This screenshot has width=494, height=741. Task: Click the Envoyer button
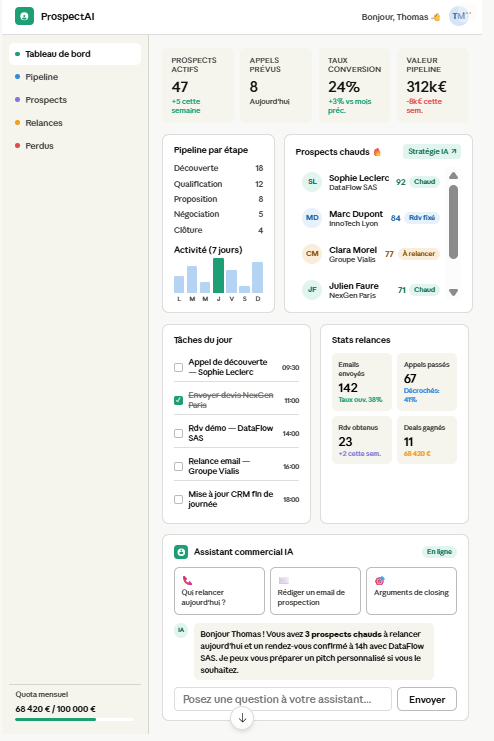(x=427, y=699)
